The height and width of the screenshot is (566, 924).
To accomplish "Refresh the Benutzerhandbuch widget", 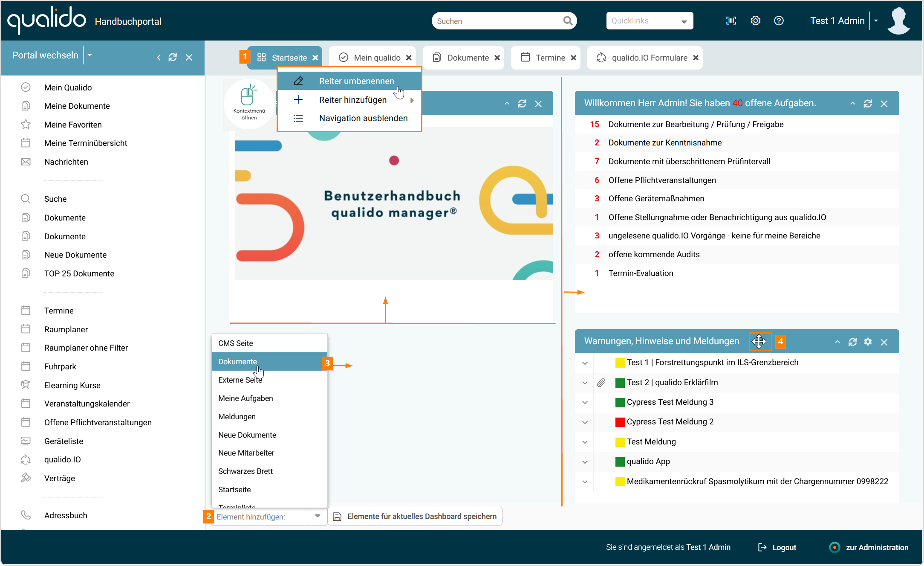I will pyautogui.click(x=522, y=104).
